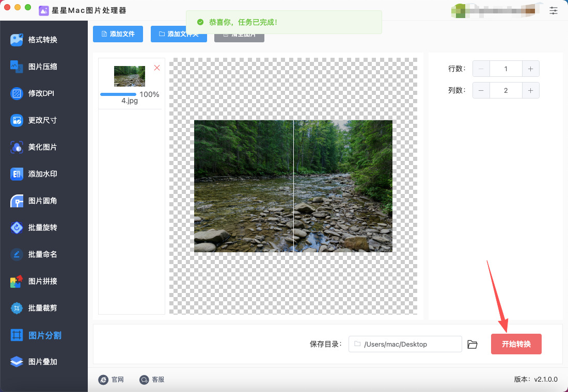Open the 图片圆角 rounded corner icon
Viewport: 568px width, 392px height.
[x=17, y=201]
